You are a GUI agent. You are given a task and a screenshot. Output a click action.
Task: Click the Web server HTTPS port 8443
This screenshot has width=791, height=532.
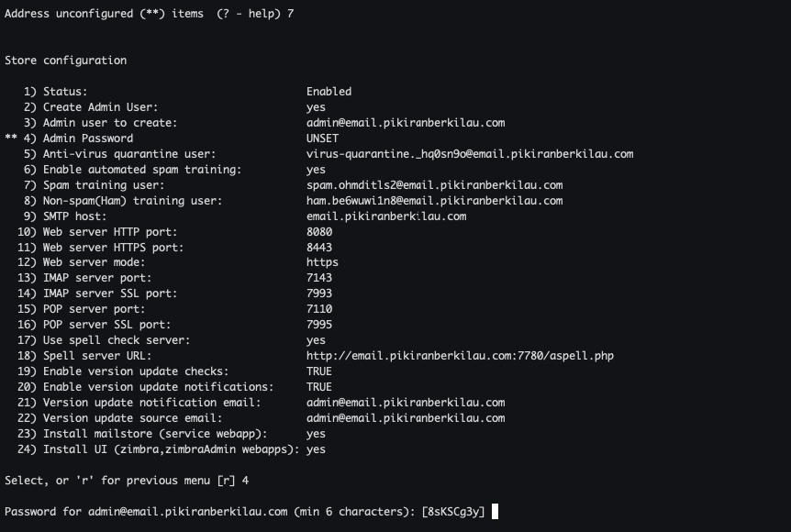pos(319,248)
